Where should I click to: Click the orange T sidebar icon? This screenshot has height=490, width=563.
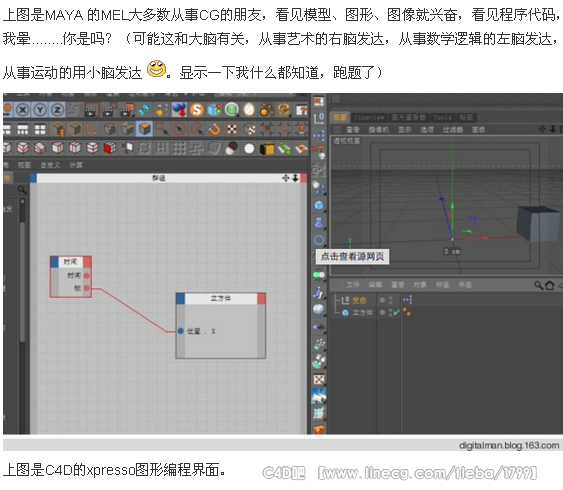coord(319,429)
